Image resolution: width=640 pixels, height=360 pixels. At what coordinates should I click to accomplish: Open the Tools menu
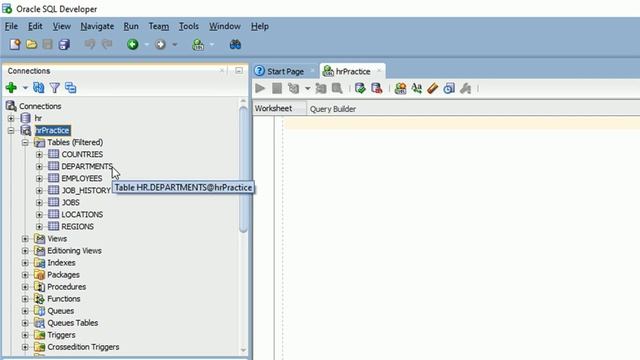(189, 26)
